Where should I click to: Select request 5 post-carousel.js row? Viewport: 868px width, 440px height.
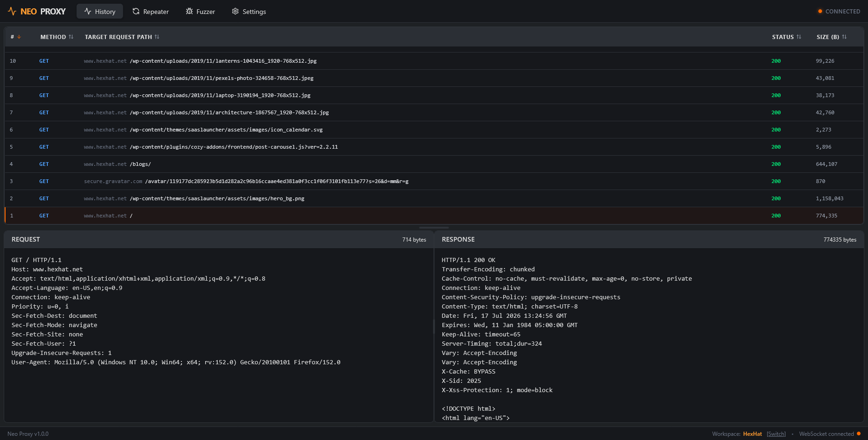pos(434,147)
